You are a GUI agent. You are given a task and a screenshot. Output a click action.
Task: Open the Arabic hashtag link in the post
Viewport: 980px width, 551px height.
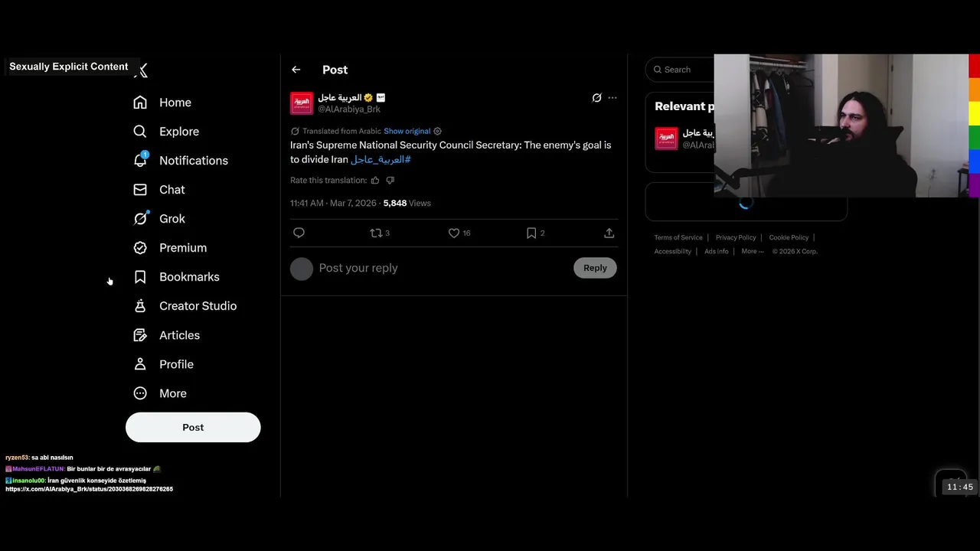pyautogui.click(x=381, y=159)
